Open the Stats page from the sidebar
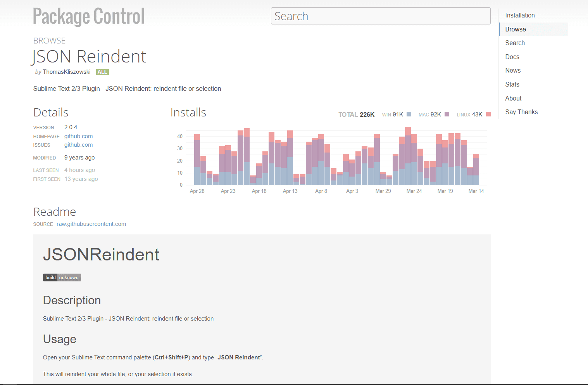The width and height of the screenshot is (588, 385). 512,84
